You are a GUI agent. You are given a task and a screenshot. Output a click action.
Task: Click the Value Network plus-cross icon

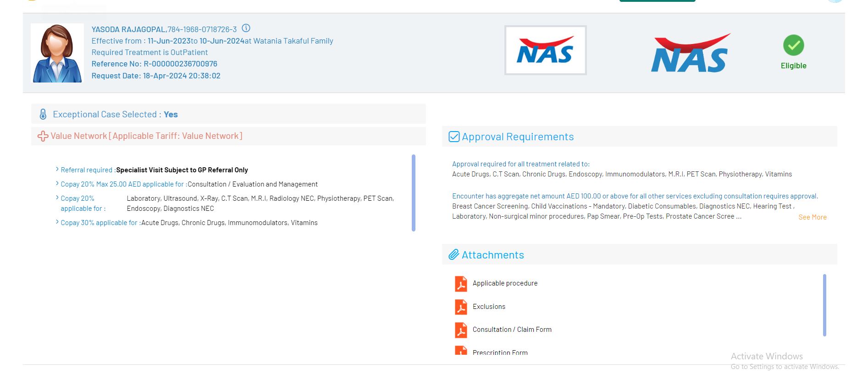(43, 136)
